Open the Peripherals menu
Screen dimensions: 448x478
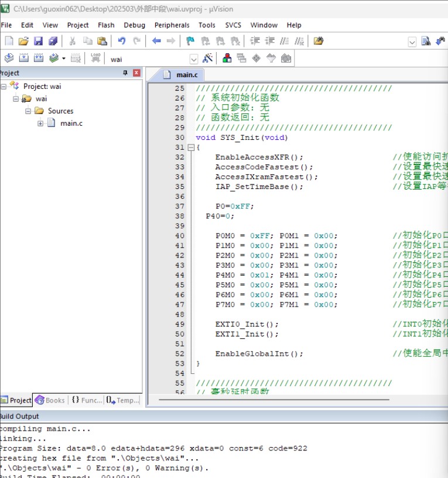pyautogui.click(x=172, y=25)
